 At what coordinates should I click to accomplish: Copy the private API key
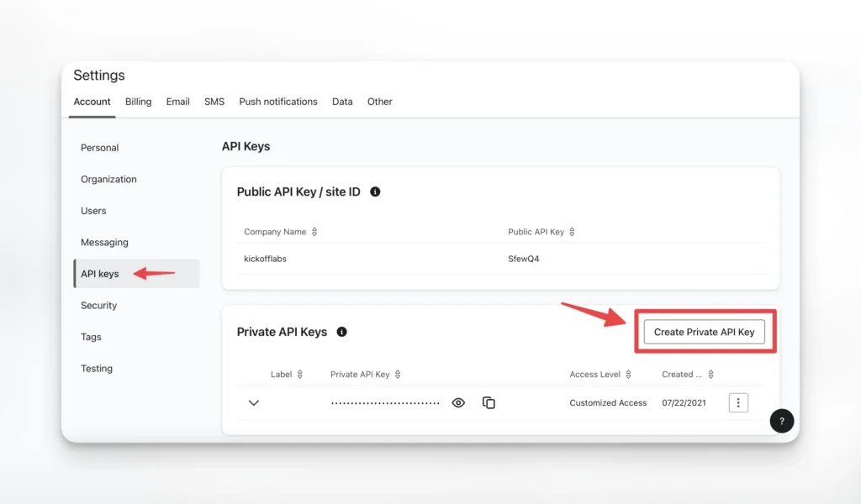(x=489, y=402)
